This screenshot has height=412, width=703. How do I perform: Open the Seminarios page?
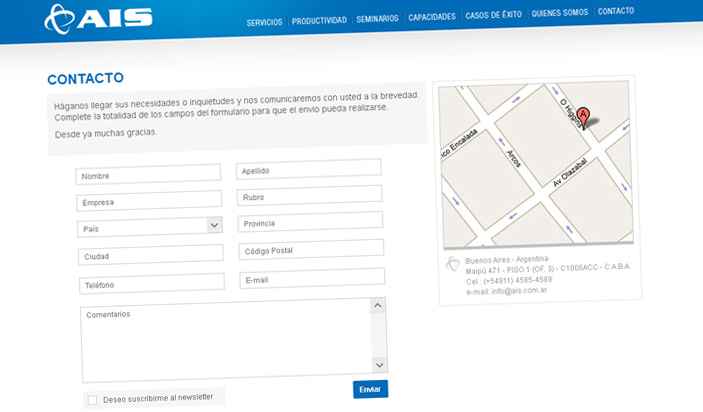click(377, 18)
